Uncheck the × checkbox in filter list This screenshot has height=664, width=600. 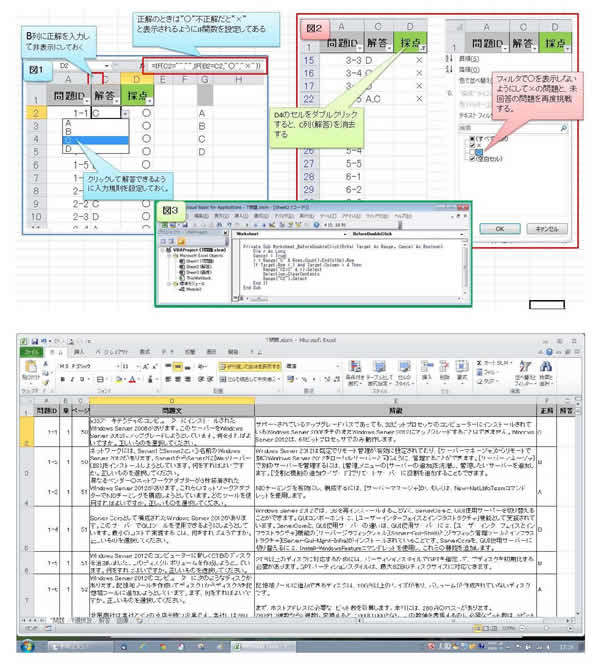point(472,145)
